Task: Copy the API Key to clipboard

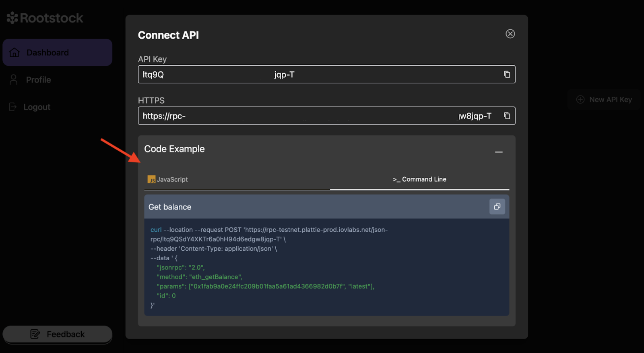Action: [x=507, y=75]
